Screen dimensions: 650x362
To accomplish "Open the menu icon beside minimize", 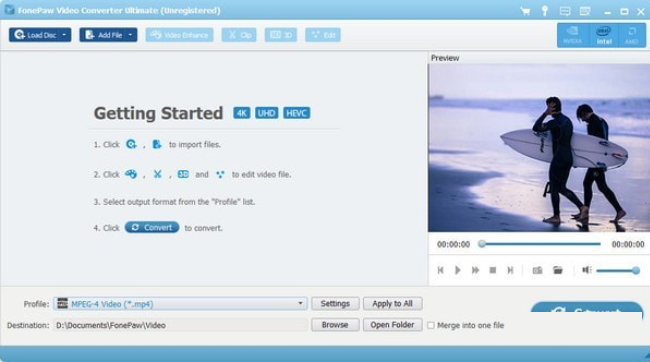I will [x=585, y=11].
